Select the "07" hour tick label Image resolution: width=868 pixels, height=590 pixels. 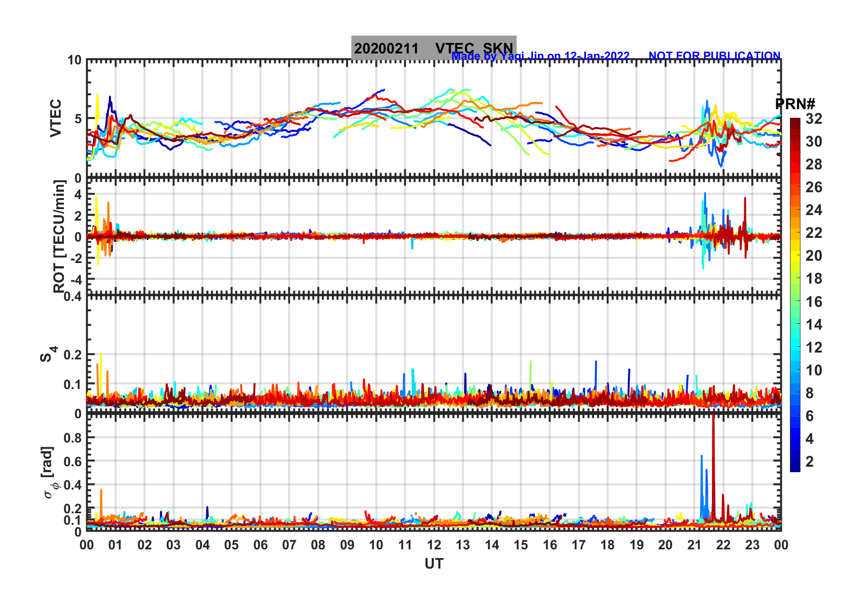pos(289,545)
